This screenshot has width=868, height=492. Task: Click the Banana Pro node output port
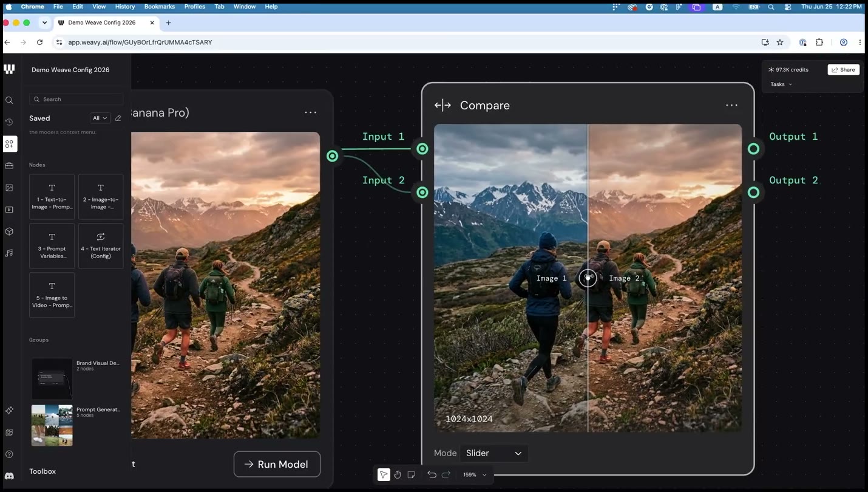pos(332,156)
